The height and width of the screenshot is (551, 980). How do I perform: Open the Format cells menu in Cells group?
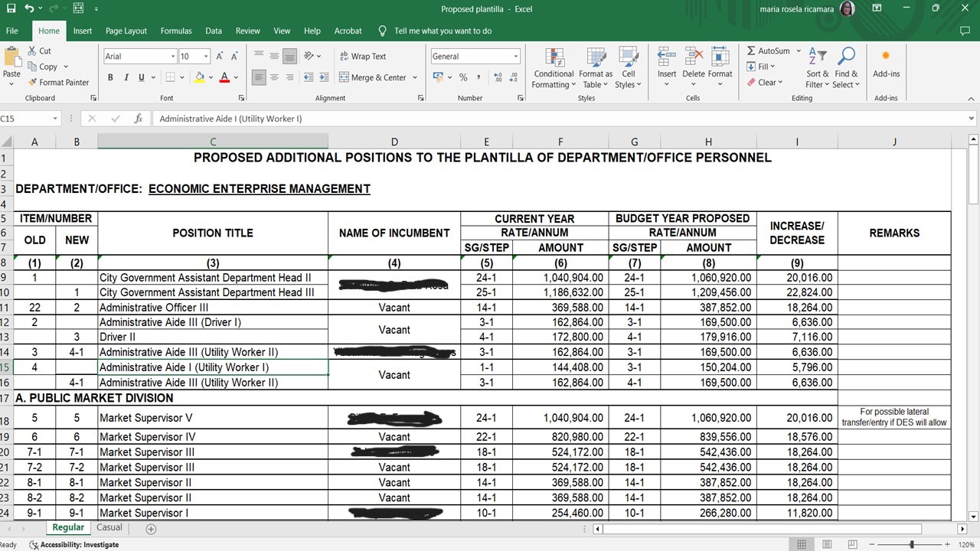pos(720,67)
